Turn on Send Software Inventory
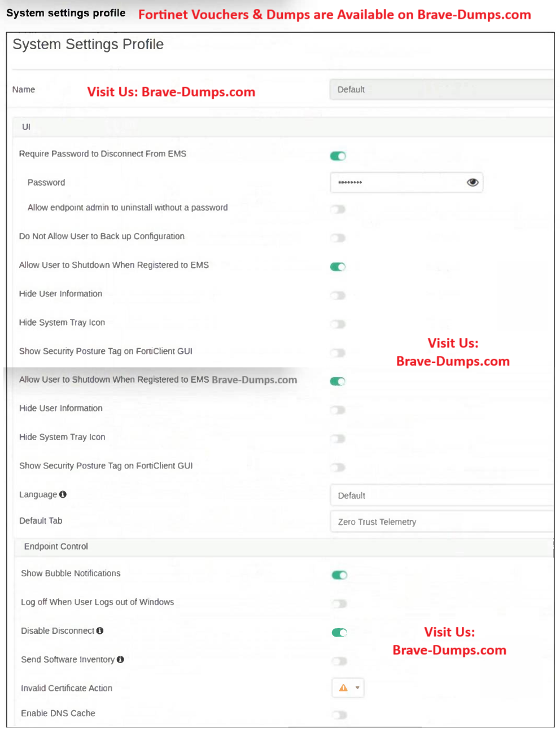 [x=339, y=661]
